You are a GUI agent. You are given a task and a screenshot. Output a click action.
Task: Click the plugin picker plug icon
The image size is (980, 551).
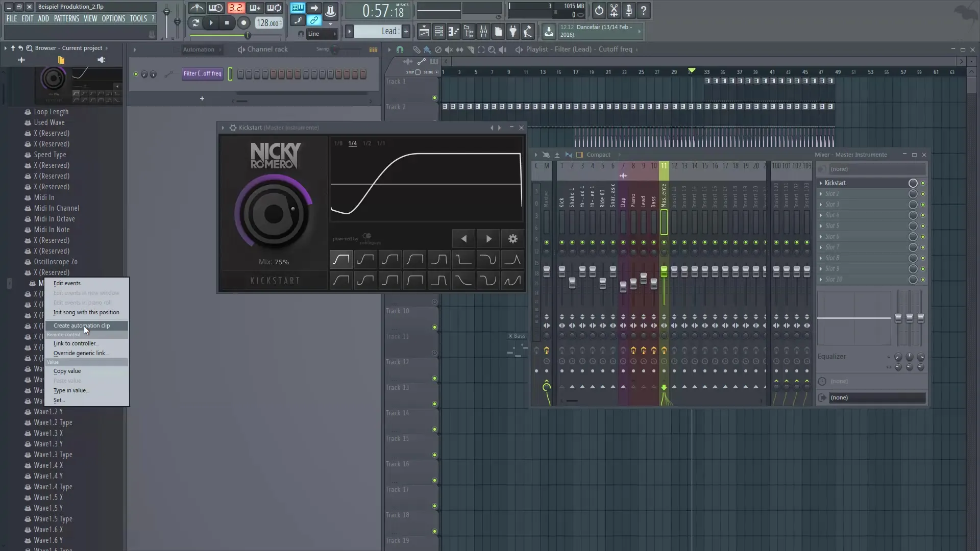[x=513, y=32]
